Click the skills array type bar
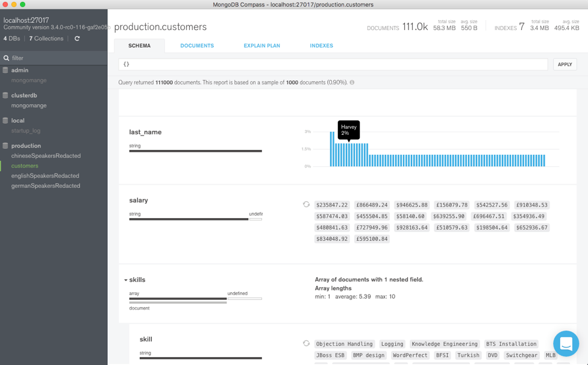Image resolution: width=588 pixels, height=365 pixels. pyautogui.click(x=178, y=299)
